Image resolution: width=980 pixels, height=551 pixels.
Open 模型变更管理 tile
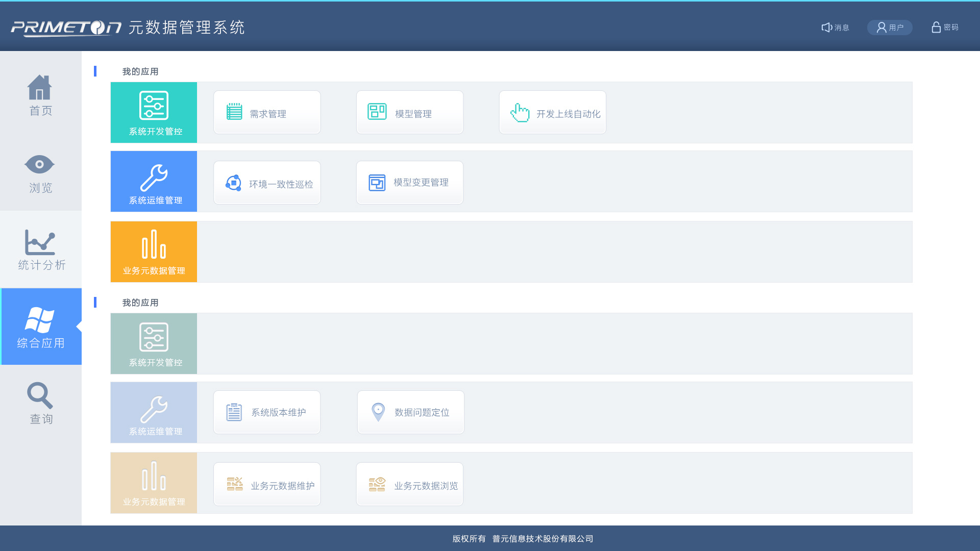click(410, 183)
